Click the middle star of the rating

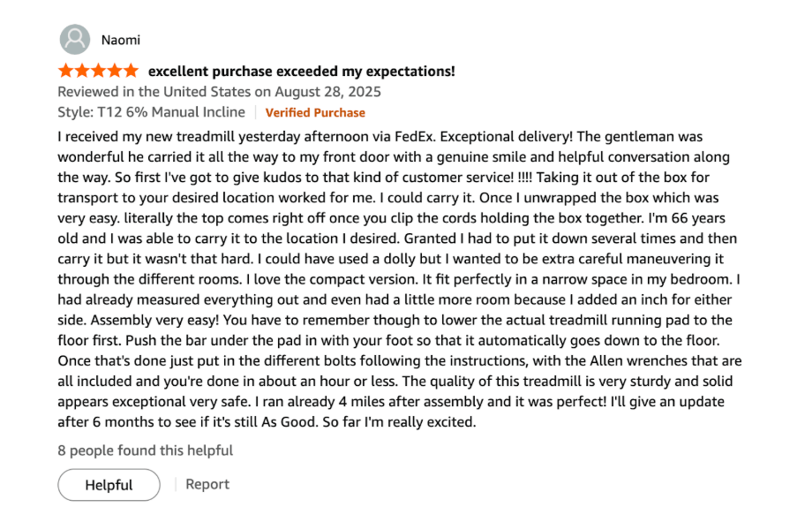(98, 70)
